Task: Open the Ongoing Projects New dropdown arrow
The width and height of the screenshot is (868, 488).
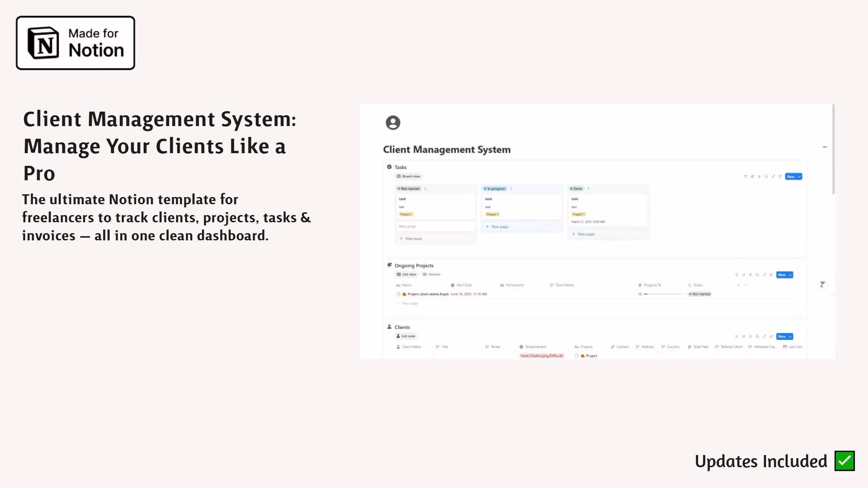Action: (790, 275)
